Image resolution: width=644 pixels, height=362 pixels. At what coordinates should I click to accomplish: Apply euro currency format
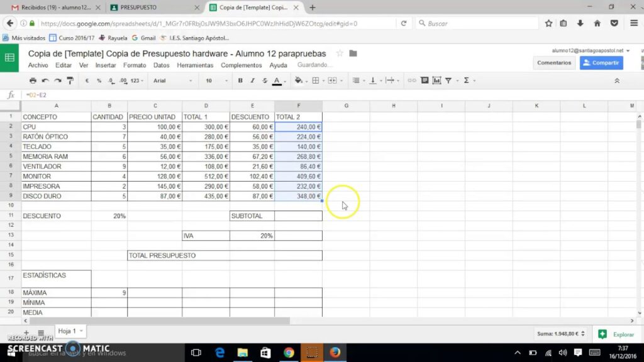pos(87,81)
